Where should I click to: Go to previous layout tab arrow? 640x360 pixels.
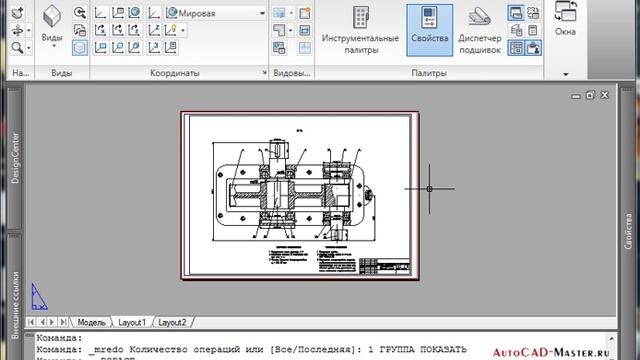click(42, 322)
